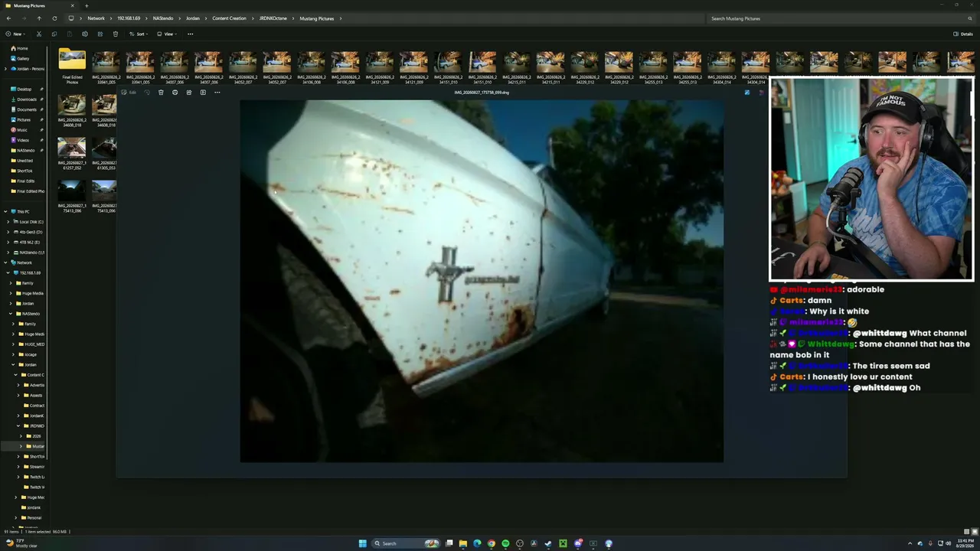Click the Share icon in Explorer toolbar
This screenshot has height=551, width=980.
(100, 34)
